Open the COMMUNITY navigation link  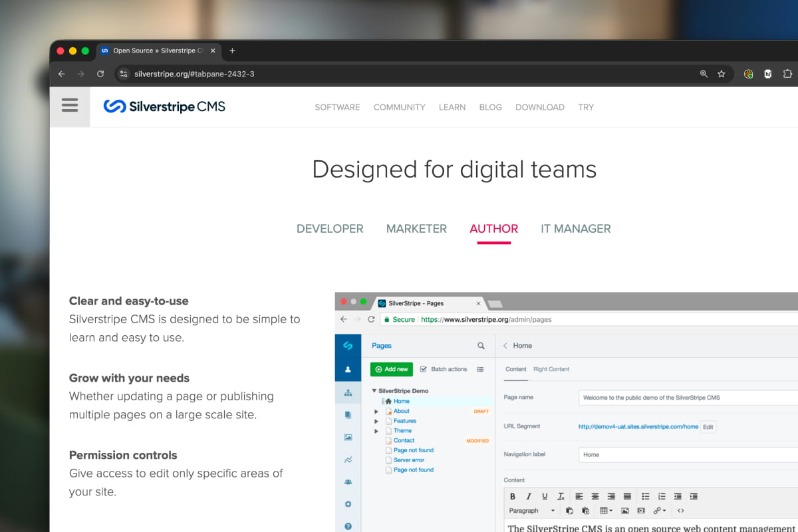[x=399, y=107]
